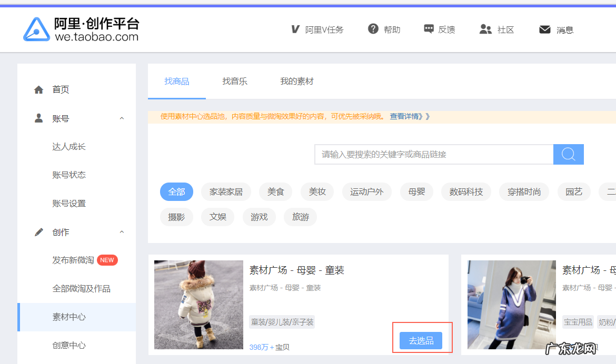Select the 母婴 category filter
The image size is (616, 364).
(416, 191)
